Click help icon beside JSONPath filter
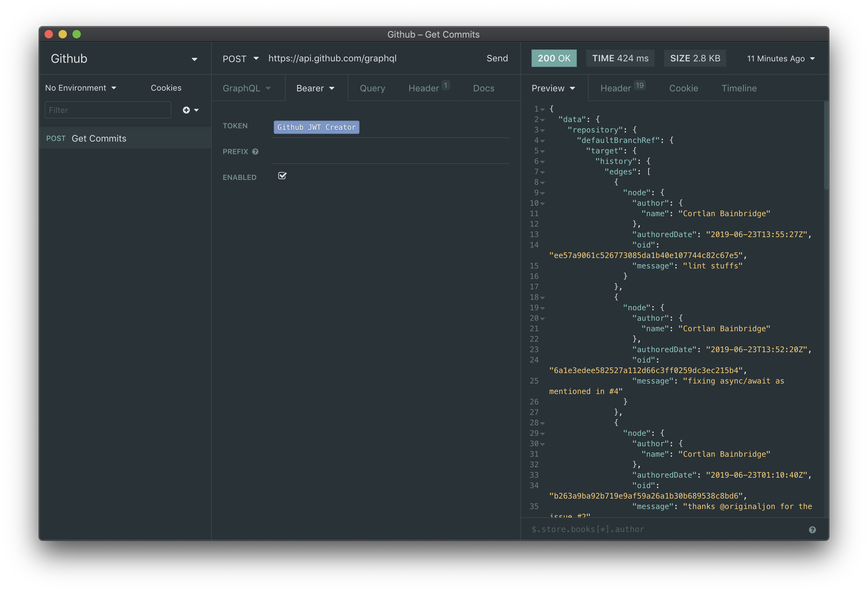 click(x=812, y=530)
